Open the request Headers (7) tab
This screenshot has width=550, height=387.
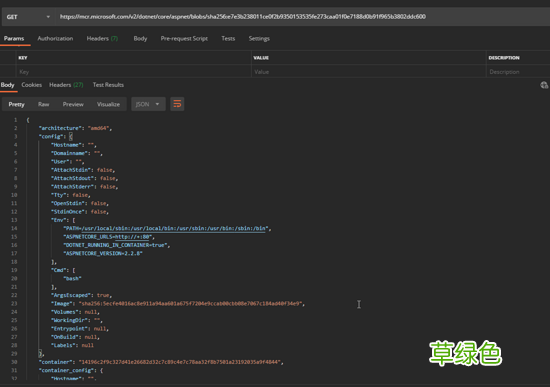pos(102,39)
